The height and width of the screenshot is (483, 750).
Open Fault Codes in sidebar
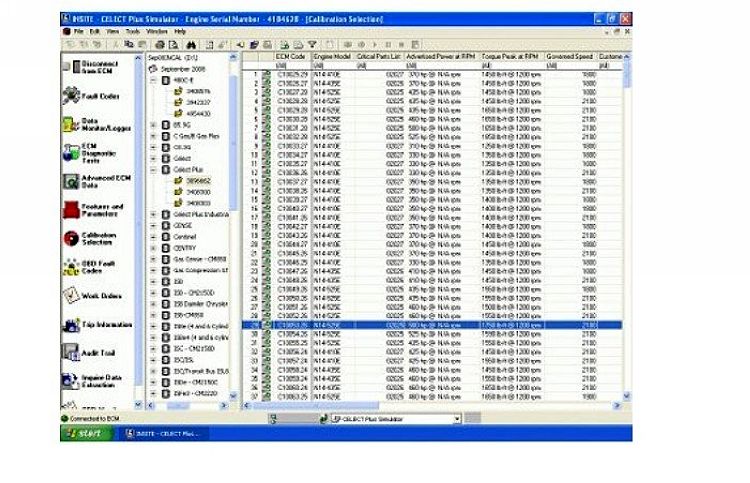tap(91, 96)
